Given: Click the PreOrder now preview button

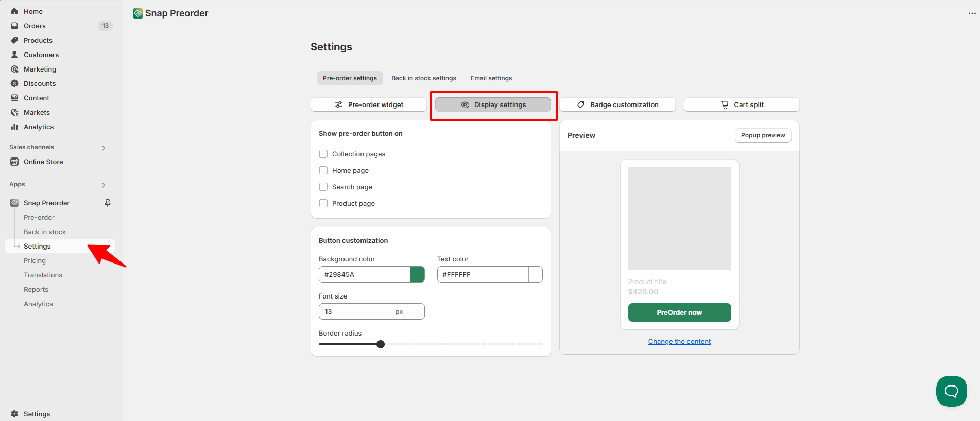Looking at the screenshot, I should coord(679,312).
